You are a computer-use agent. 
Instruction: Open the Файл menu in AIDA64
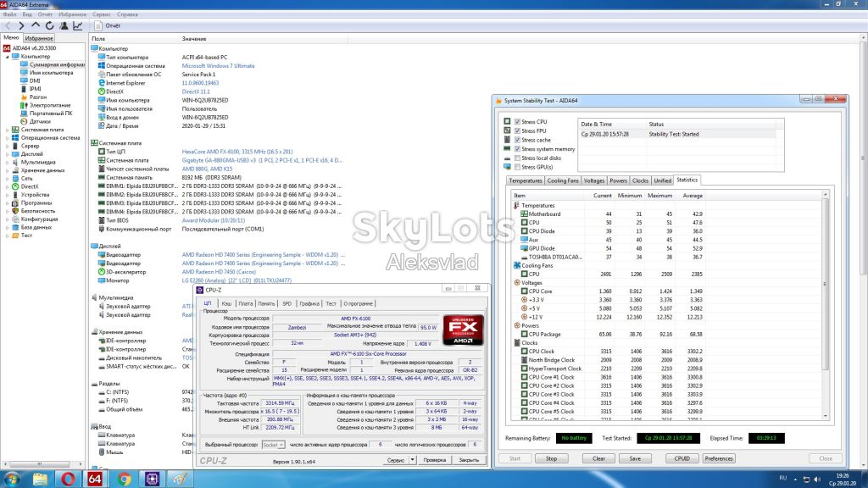point(9,14)
